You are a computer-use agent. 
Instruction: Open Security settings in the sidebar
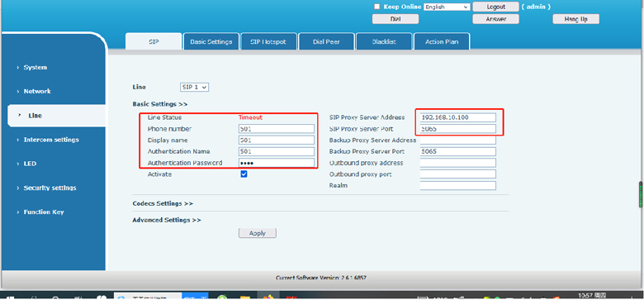point(50,188)
